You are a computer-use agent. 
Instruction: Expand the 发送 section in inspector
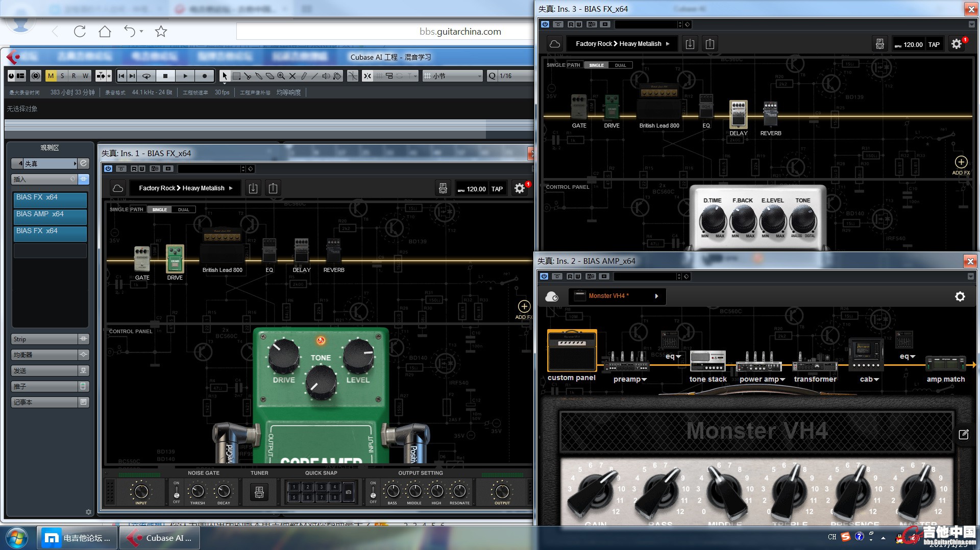(50, 370)
